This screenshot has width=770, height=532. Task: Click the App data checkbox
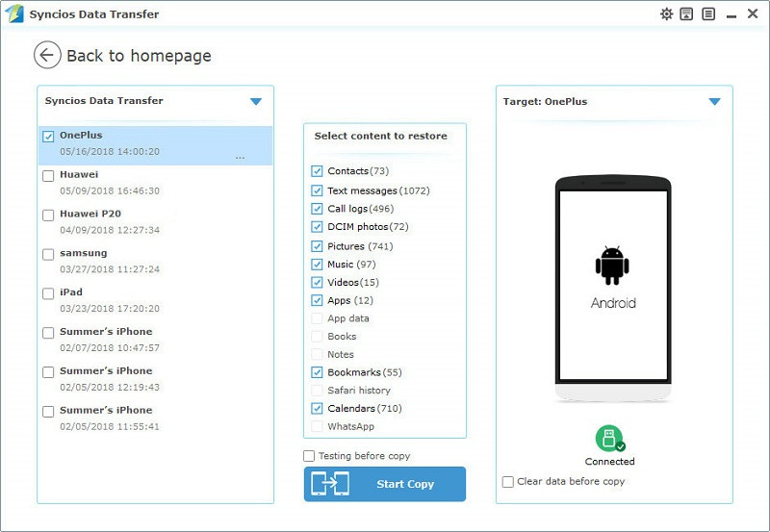pyautogui.click(x=317, y=318)
